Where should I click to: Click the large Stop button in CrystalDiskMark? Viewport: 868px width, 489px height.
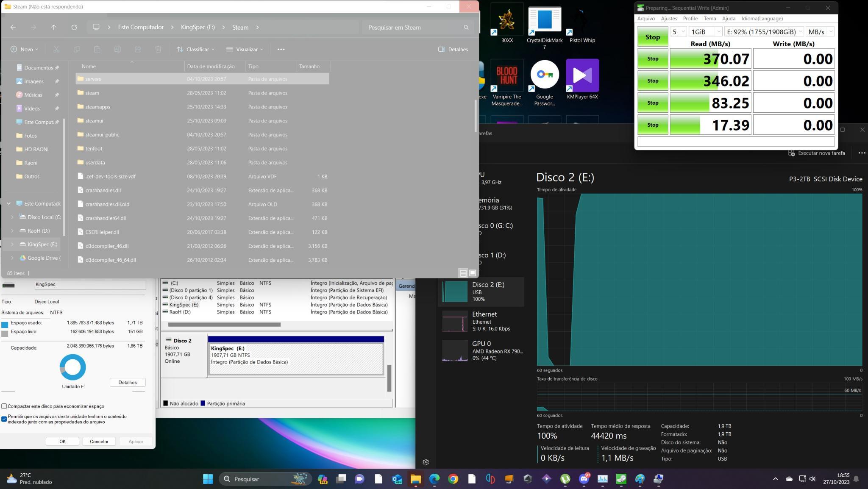(653, 37)
